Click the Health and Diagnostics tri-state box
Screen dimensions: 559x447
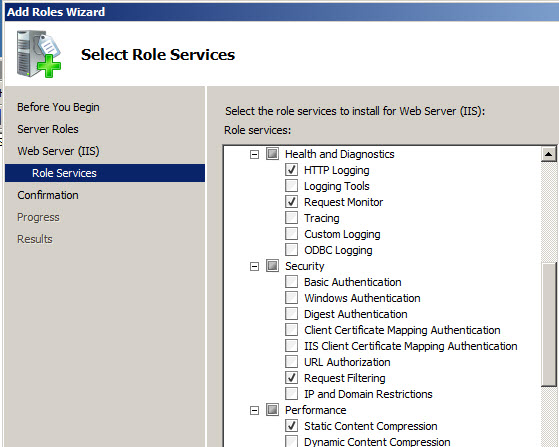272,154
